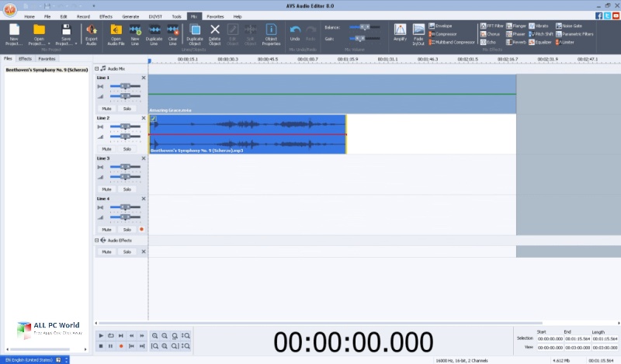The height and width of the screenshot is (364, 621).
Task: Click the Duplicate Object icon
Action: click(194, 33)
